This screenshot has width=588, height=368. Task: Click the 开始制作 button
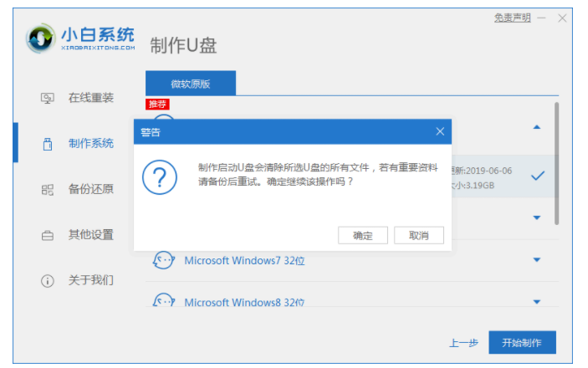point(522,343)
